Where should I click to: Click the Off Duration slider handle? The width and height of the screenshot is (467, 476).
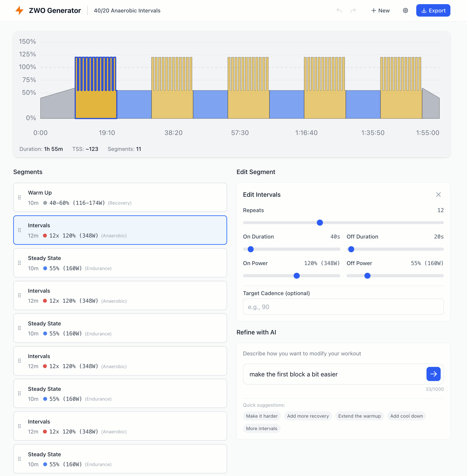pyautogui.click(x=351, y=249)
